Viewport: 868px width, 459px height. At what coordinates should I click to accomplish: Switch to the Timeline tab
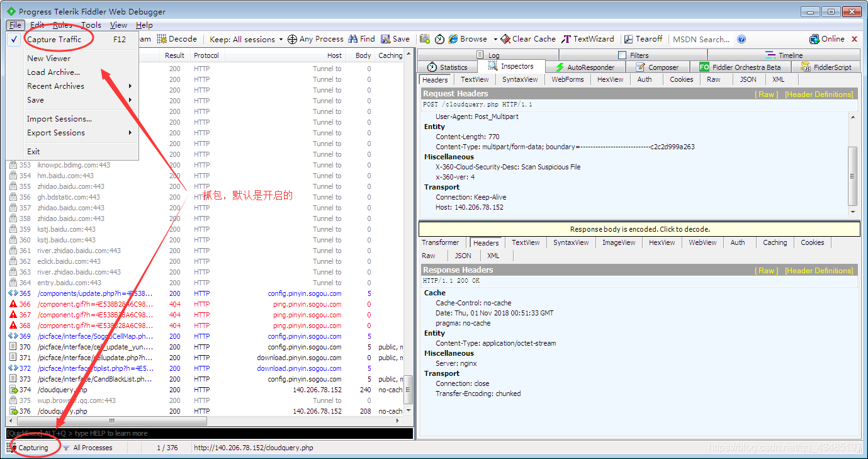click(784, 55)
